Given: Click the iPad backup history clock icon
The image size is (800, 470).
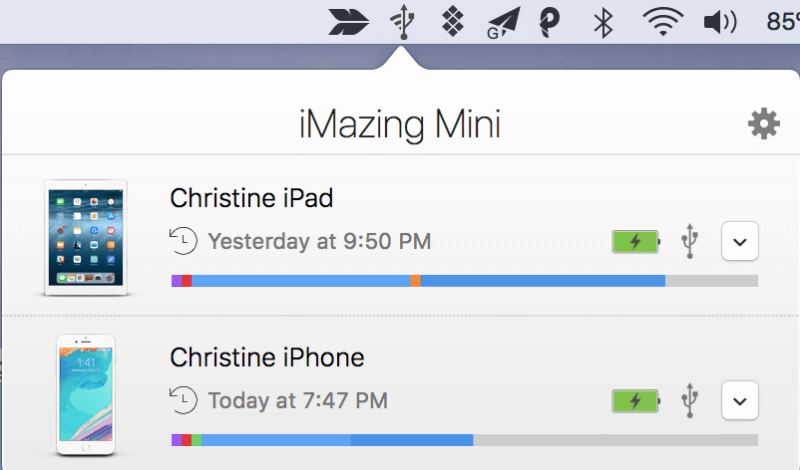Looking at the screenshot, I should (183, 240).
